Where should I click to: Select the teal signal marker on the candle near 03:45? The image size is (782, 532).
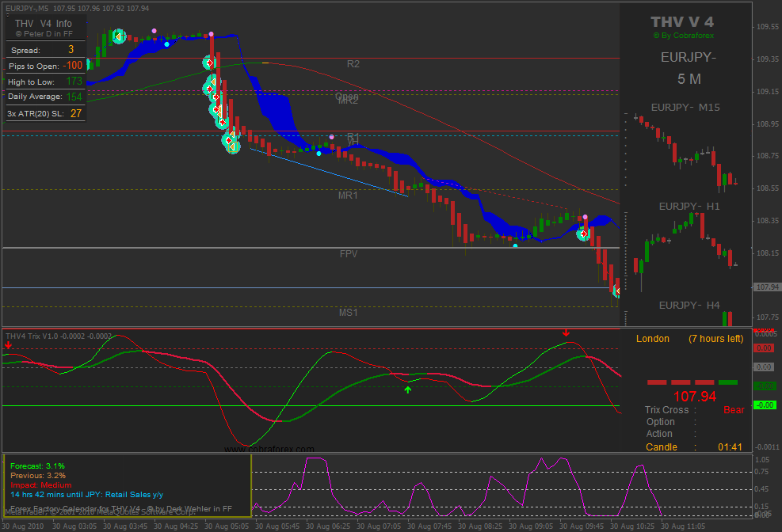pos(118,36)
